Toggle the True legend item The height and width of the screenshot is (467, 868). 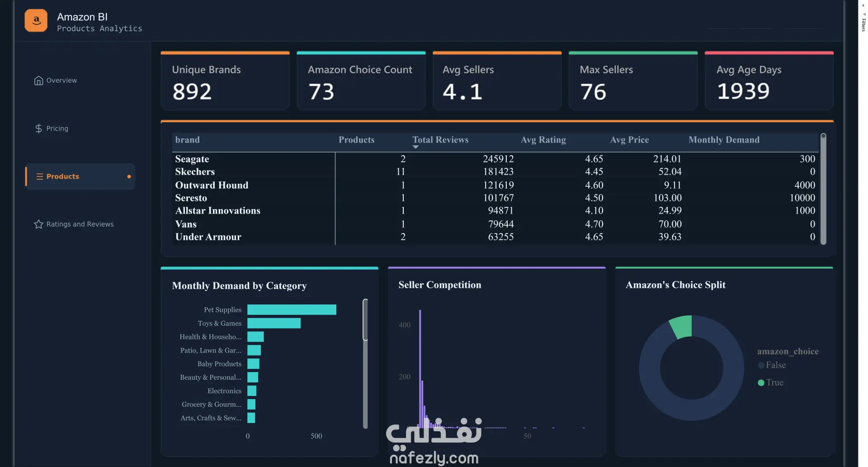(x=771, y=383)
